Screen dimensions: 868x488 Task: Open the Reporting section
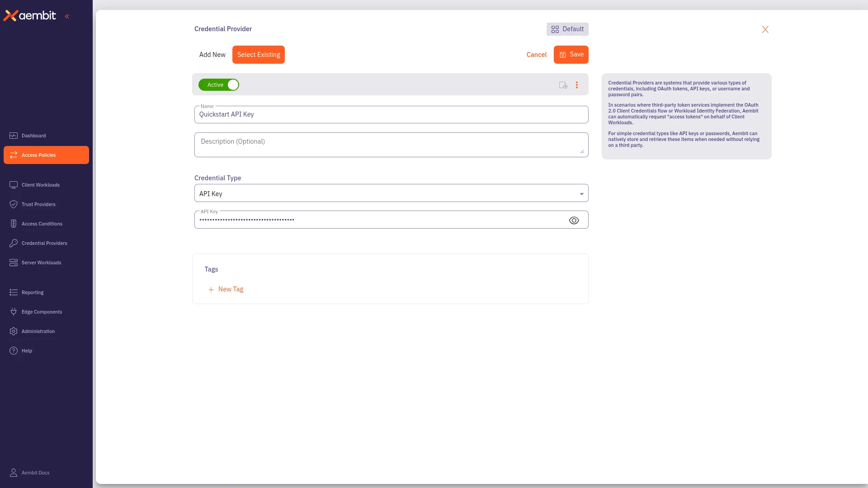point(46,292)
